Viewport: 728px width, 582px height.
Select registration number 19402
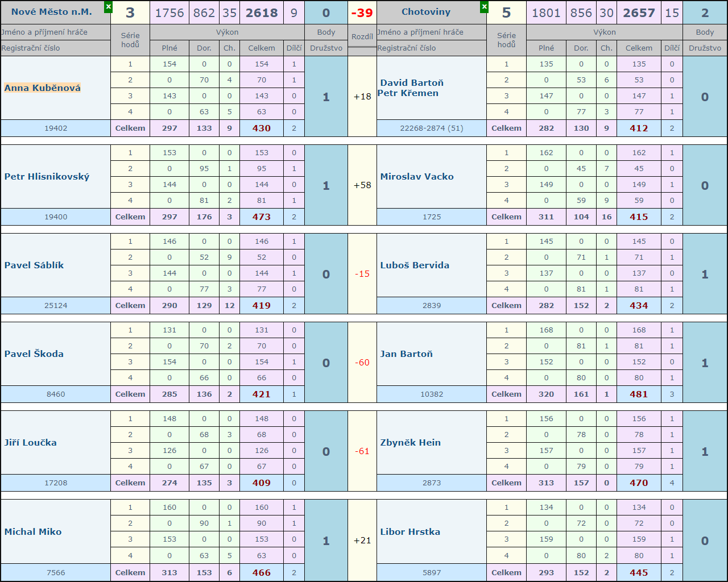(56, 128)
